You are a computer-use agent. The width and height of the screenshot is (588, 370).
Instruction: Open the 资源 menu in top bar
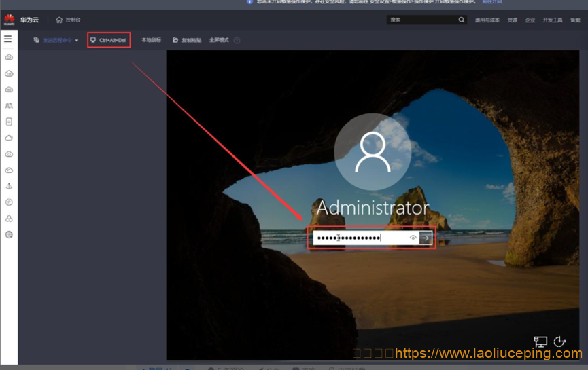point(512,20)
